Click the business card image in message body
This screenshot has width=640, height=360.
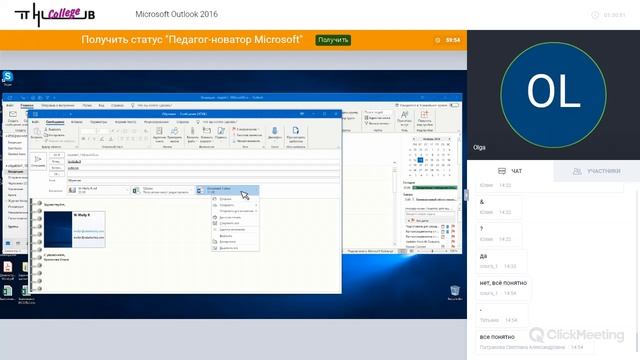click(74, 229)
